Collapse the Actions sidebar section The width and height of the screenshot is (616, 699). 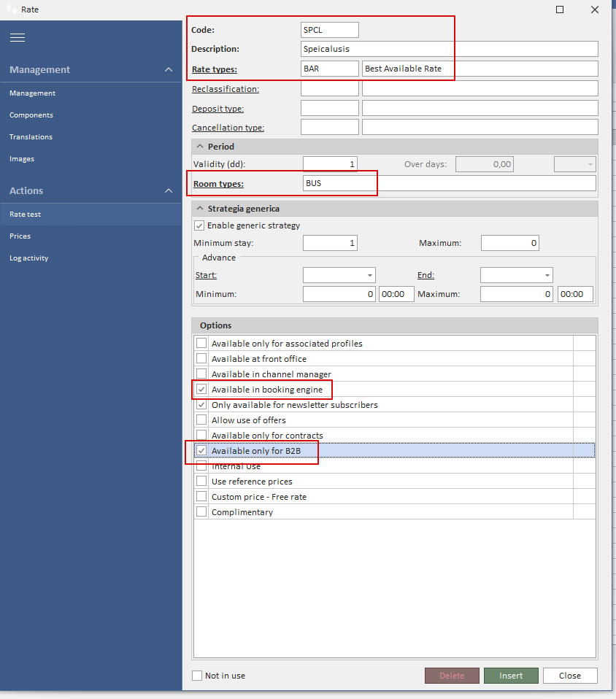[168, 190]
